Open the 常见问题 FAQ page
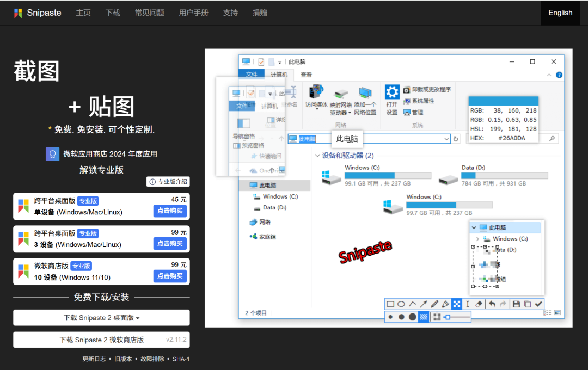 pos(149,13)
